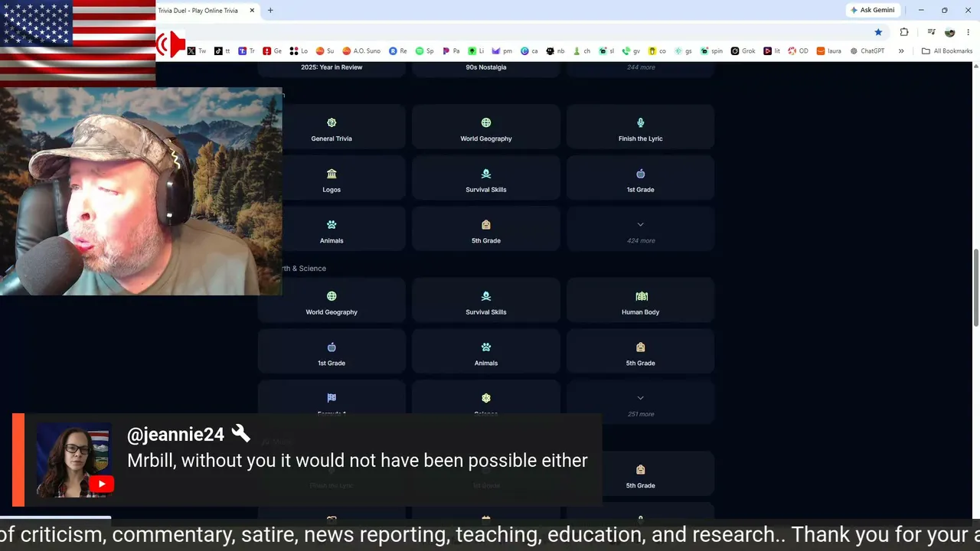
Task: Open the ChatGPT bookmark
Action: pos(867,51)
